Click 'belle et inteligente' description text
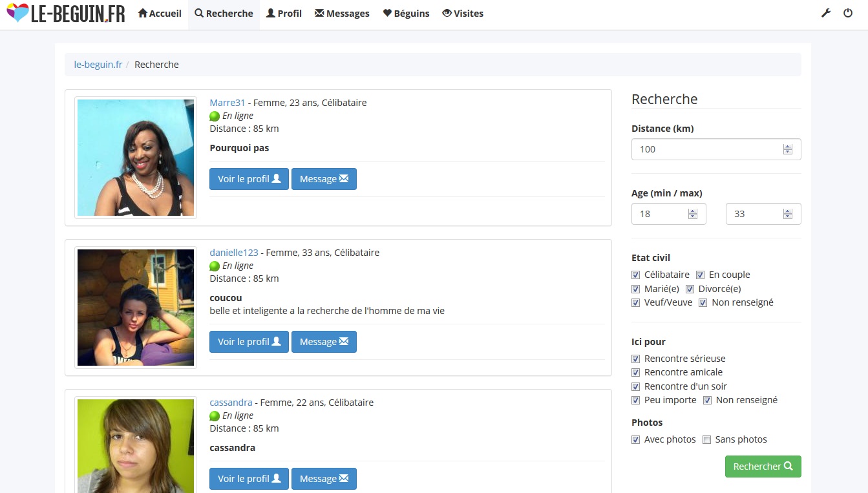Image resolution: width=868 pixels, height=493 pixels. (x=327, y=311)
